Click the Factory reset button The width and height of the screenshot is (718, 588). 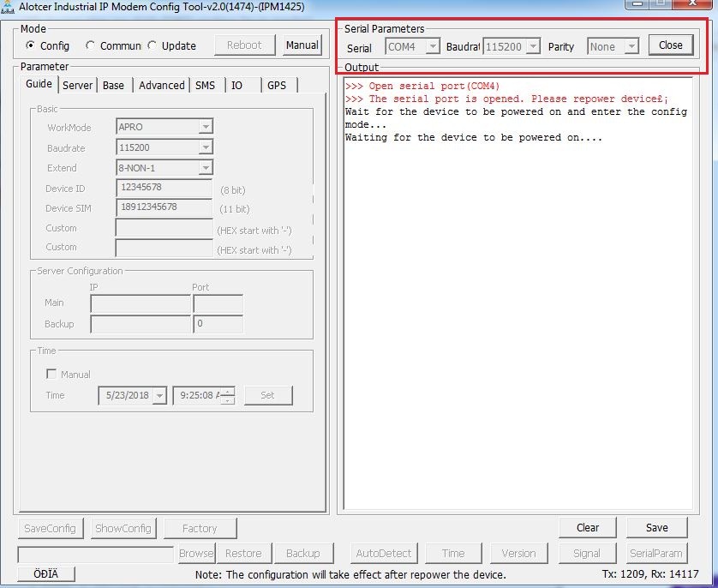pos(200,529)
